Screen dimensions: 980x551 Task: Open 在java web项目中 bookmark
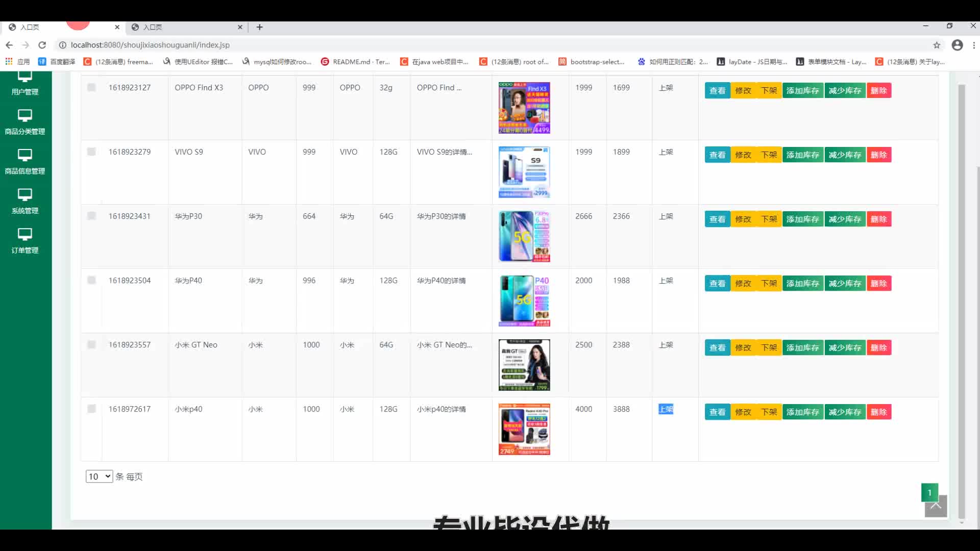434,62
